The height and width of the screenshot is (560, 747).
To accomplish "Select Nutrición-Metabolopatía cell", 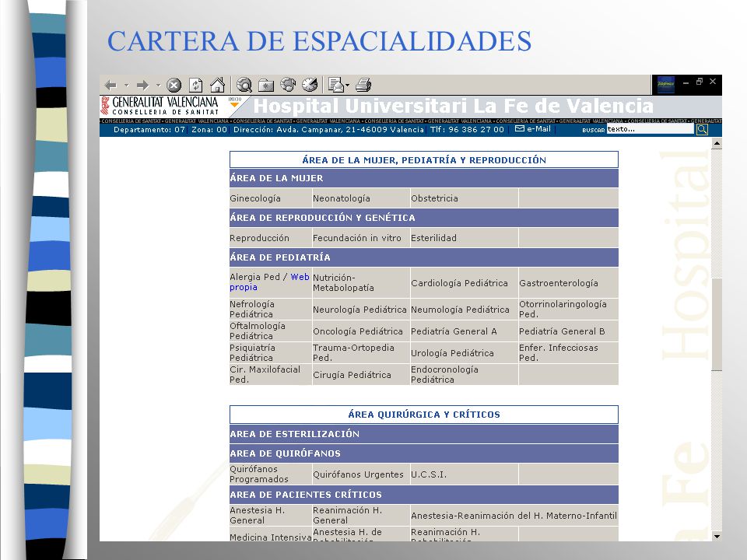I will (x=360, y=282).
